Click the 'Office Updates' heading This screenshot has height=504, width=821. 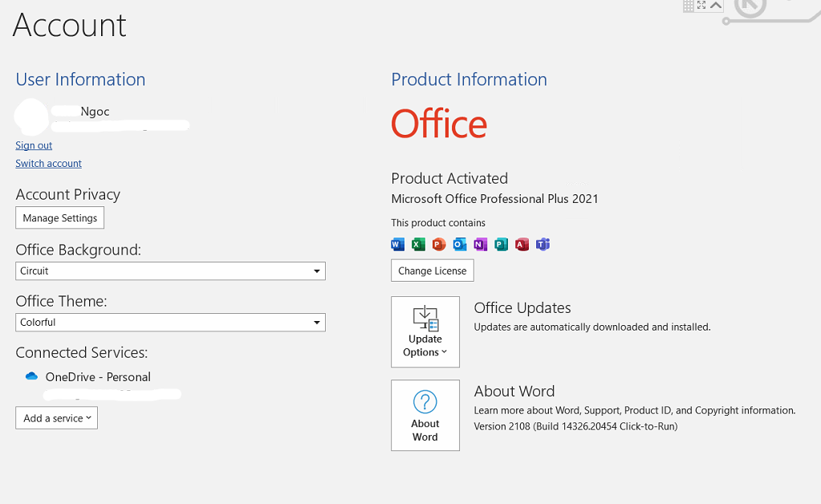click(x=522, y=307)
